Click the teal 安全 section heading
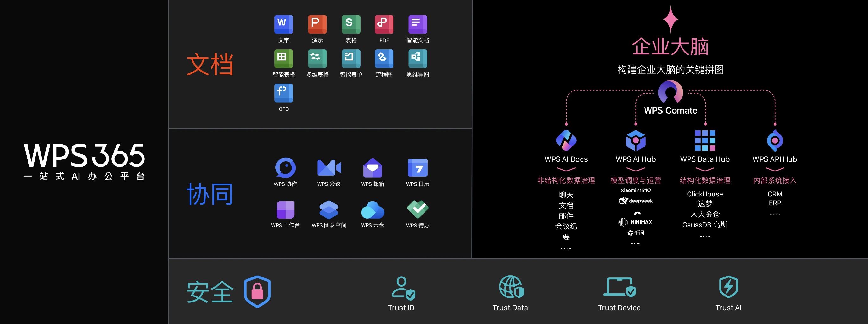Viewport: 868px width, 324px height. (210, 292)
